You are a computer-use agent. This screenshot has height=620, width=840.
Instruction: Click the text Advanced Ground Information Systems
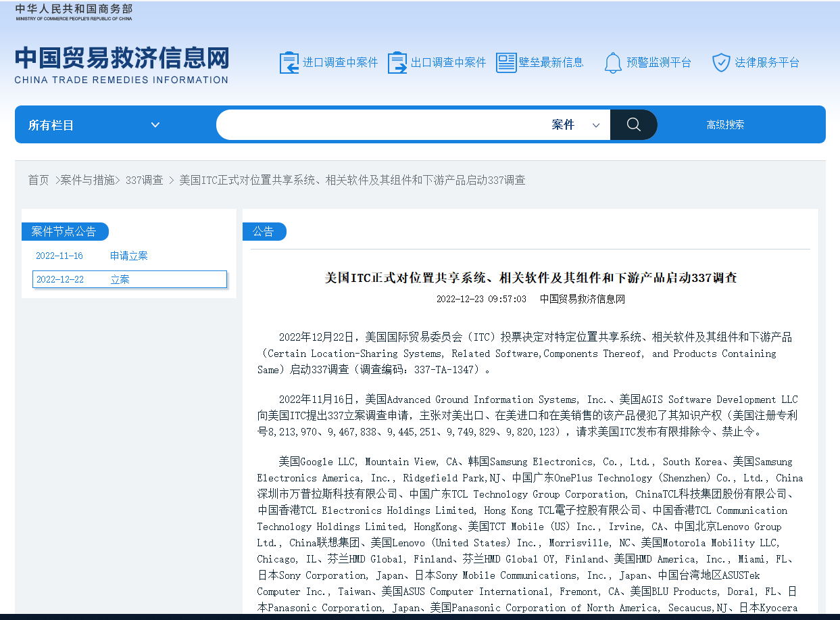(x=482, y=400)
